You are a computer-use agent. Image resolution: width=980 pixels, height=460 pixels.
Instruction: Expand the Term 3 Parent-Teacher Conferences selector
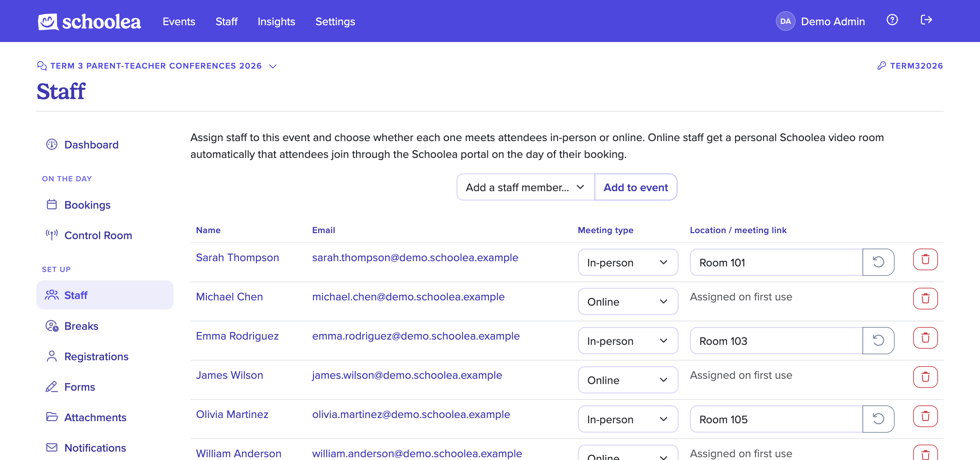click(x=157, y=66)
